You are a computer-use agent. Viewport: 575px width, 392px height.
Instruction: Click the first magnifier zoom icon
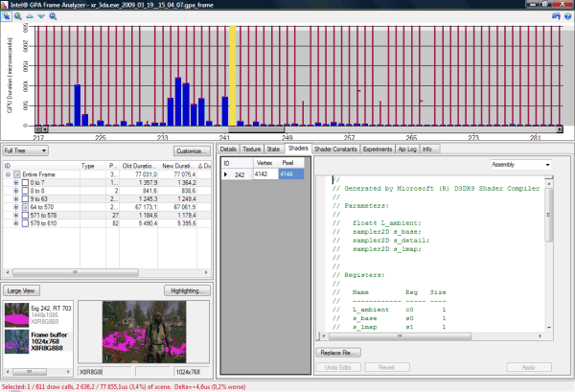(x=18, y=16)
